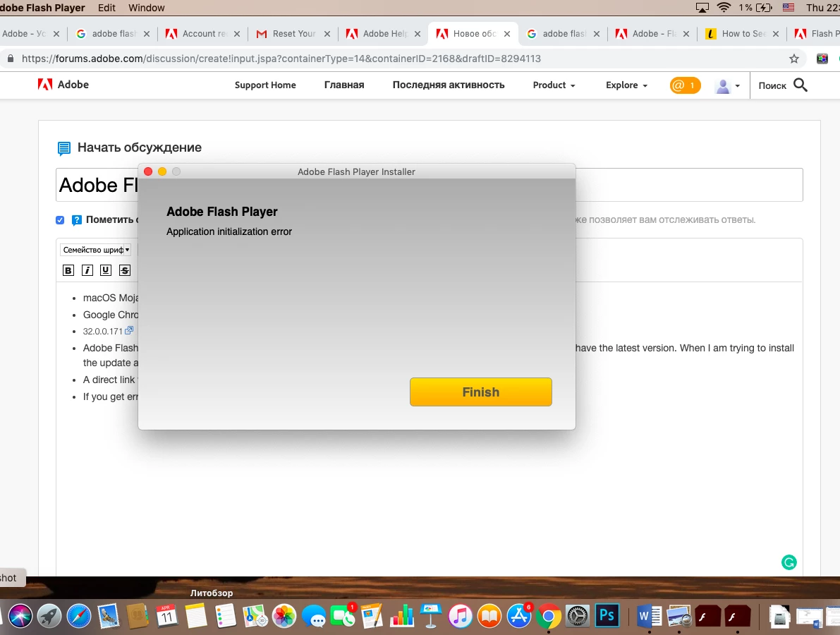Toggle strikethrough formatting in editor
This screenshot has height=635, width=840.
[x=125, y=270]
